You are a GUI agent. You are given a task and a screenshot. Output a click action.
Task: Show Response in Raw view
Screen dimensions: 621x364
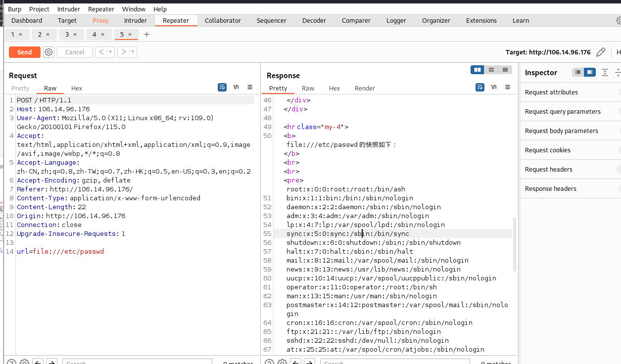point(308,88)
